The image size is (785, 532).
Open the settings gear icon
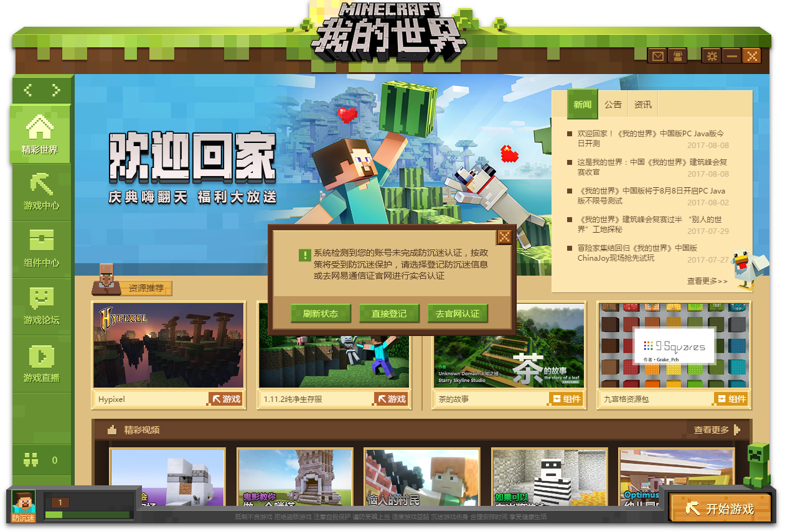[712, 56]
